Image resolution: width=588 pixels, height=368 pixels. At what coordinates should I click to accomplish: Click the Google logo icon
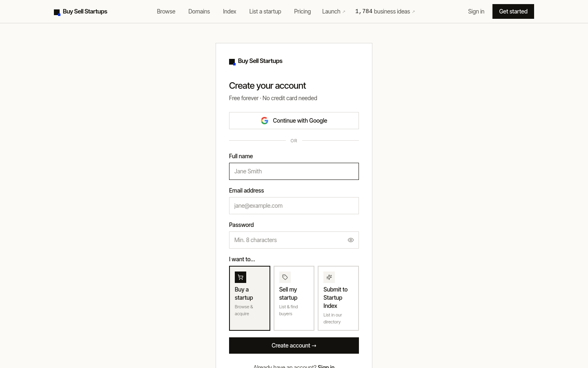pyautogui.click(x=265, y=121)
